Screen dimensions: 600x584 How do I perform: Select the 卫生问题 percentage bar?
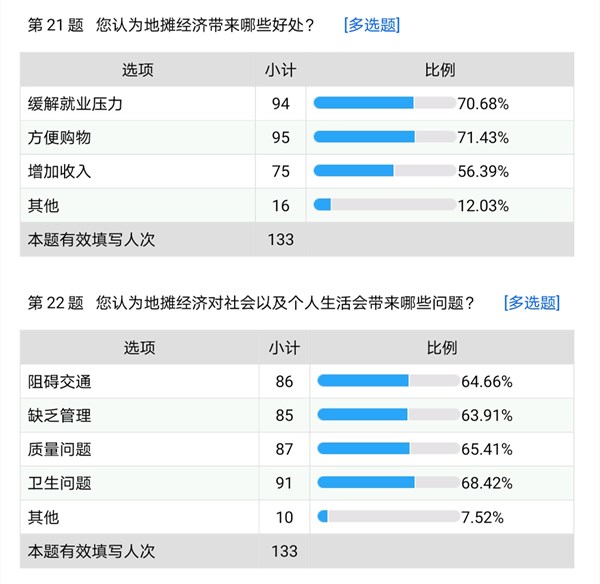[387, 483]
